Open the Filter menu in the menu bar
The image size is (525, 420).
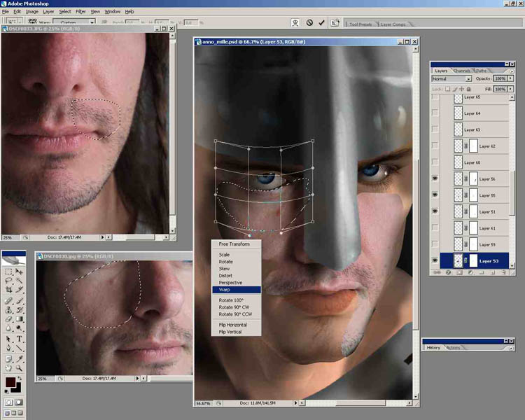(82, 12)
